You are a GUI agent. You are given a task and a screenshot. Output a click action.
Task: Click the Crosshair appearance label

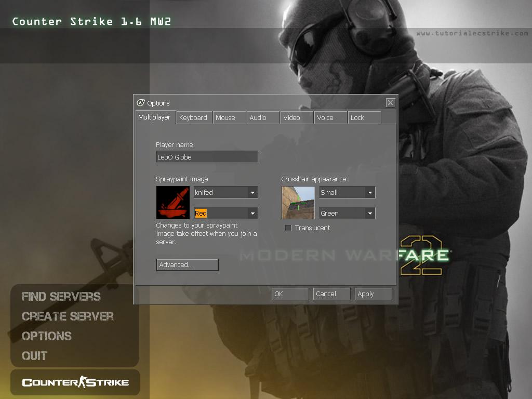pyautogui.click(x=313, y=179)
